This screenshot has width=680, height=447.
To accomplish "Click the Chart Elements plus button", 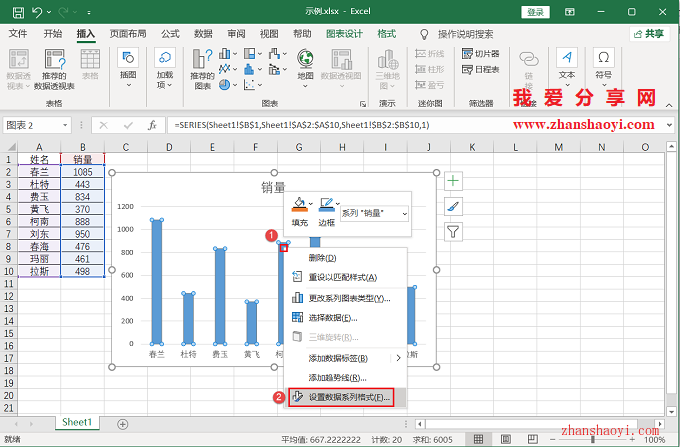I will (453, 181).
